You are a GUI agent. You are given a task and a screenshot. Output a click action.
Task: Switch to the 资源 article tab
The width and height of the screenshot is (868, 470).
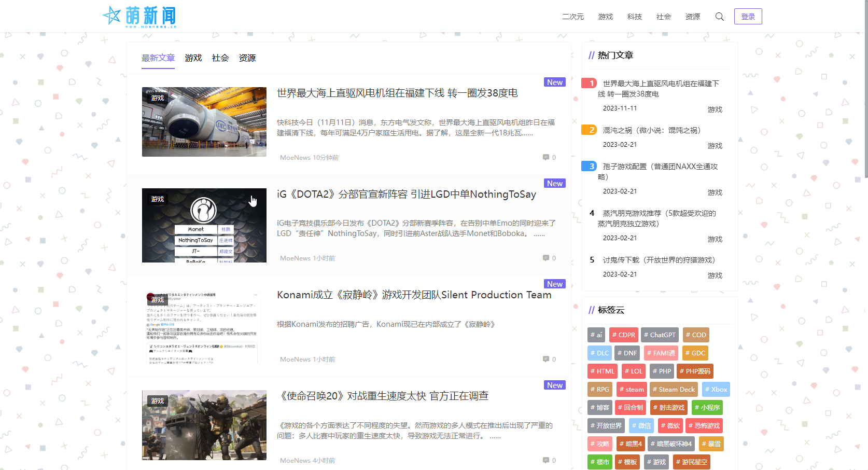pyautogui.click(x=247, y=58)
